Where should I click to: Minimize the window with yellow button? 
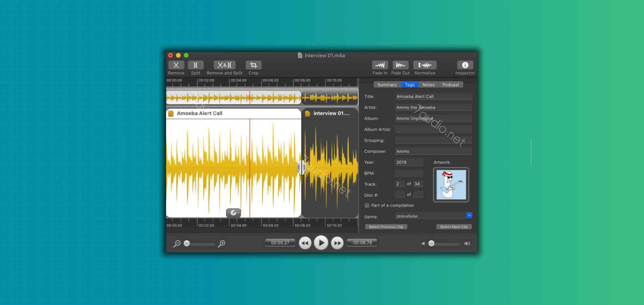(178, 55)
